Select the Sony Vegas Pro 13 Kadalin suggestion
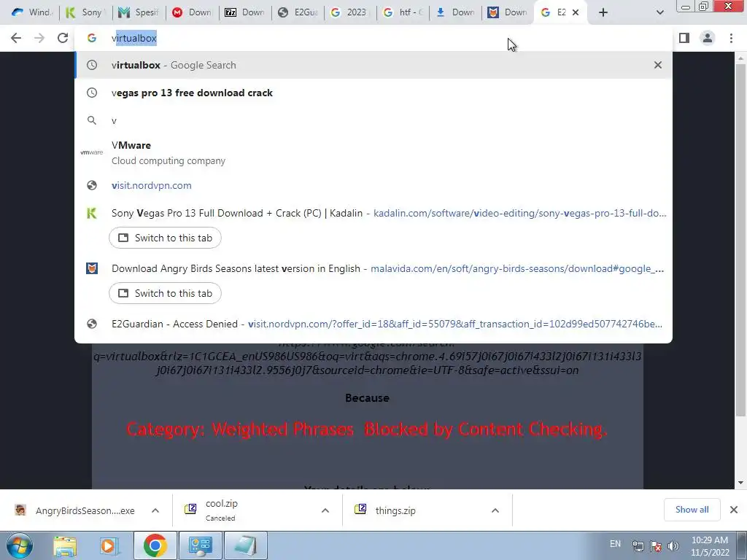This screenshot has height=560, width=747. tap(373, 214)
